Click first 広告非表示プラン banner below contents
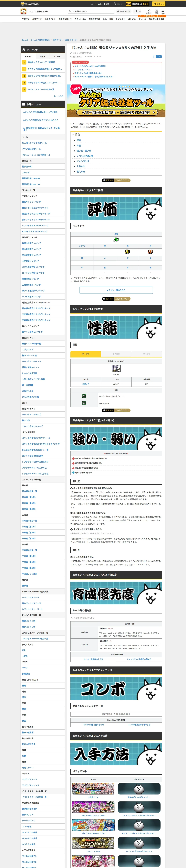Screen dimensions: 186x868 pos(116,180)
